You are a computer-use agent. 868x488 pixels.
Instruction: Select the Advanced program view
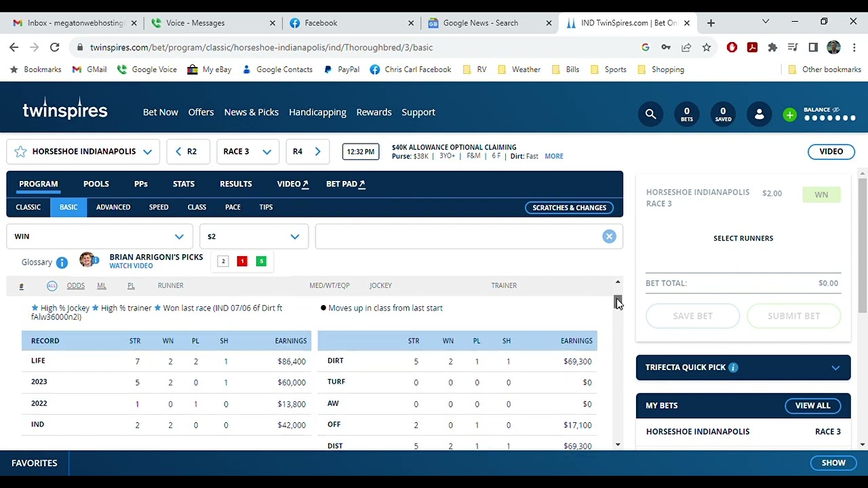[113, 207]
